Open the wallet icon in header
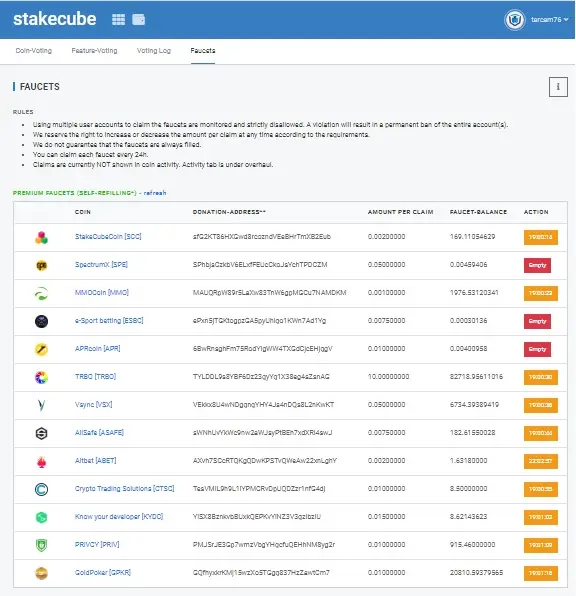 [138, 19]
